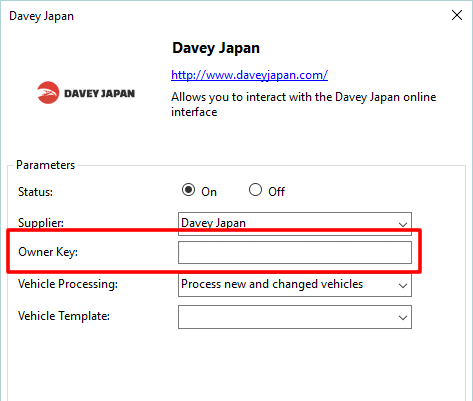Open the Supplier dropdown arrow

(x=403, y=224)
